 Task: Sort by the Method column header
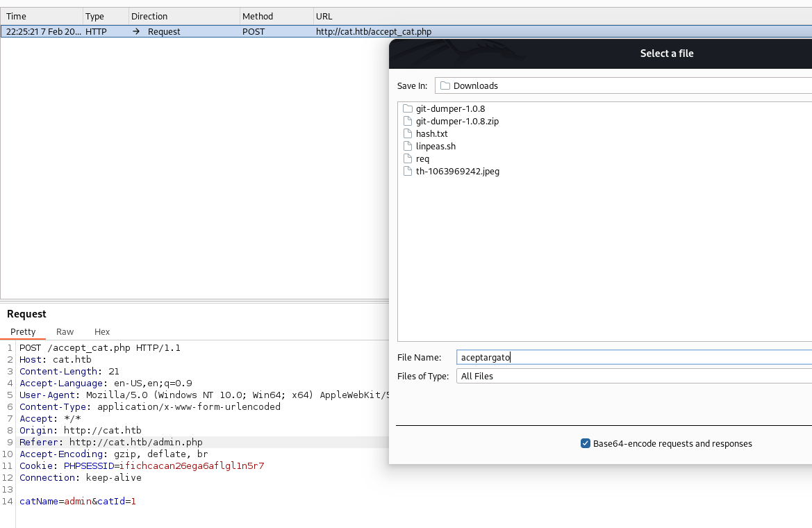tap(276, 16)
